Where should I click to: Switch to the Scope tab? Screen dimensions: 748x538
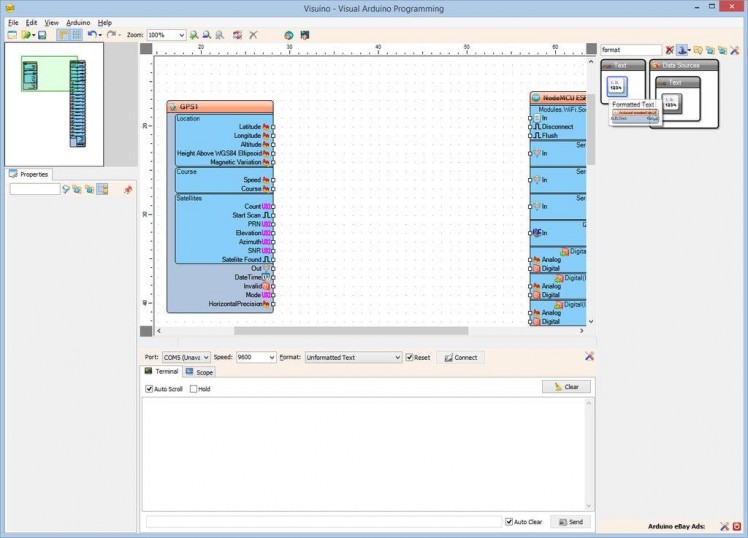(199, 372)
